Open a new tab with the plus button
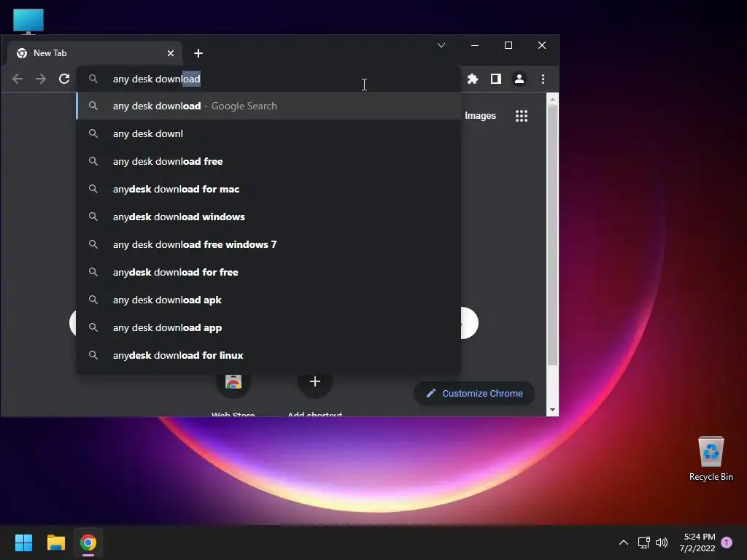This screenshot has height=560, width=747. [198, 53]
